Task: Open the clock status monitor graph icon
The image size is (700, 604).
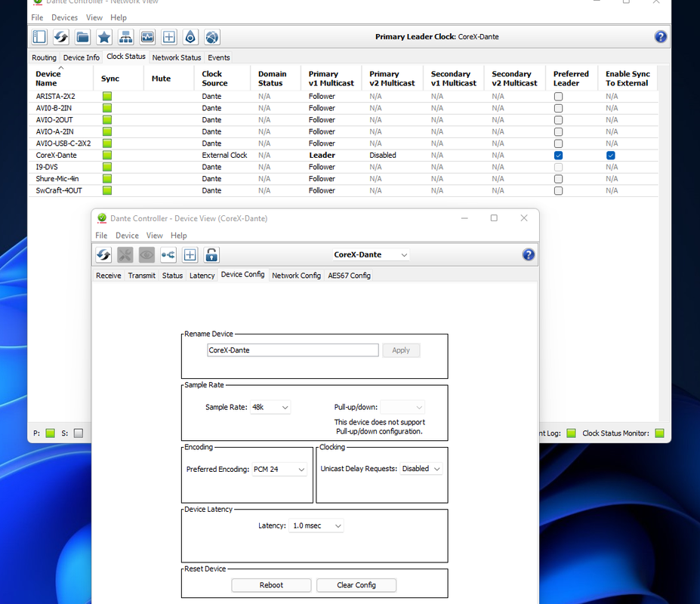Action: coord(147,37)
